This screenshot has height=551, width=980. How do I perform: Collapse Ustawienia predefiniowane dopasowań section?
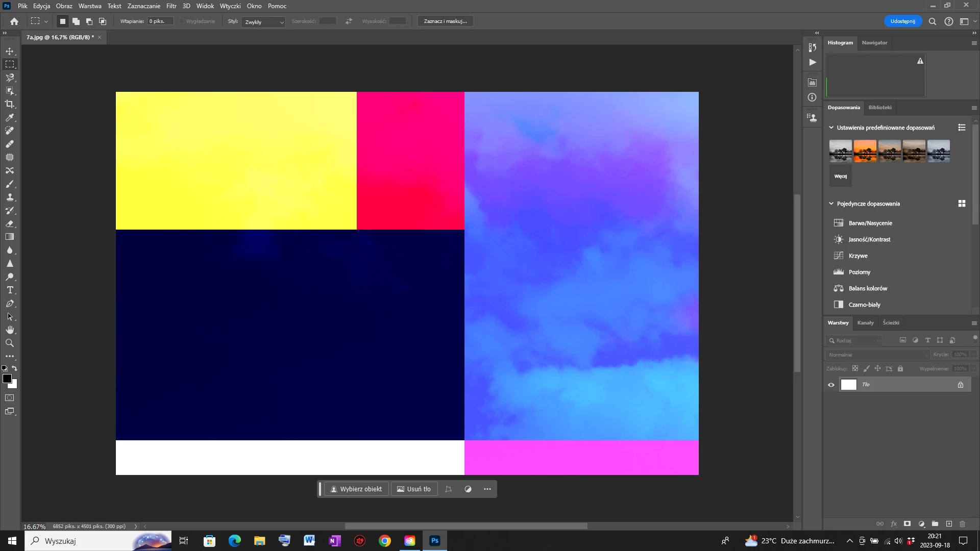pos(831,128)
